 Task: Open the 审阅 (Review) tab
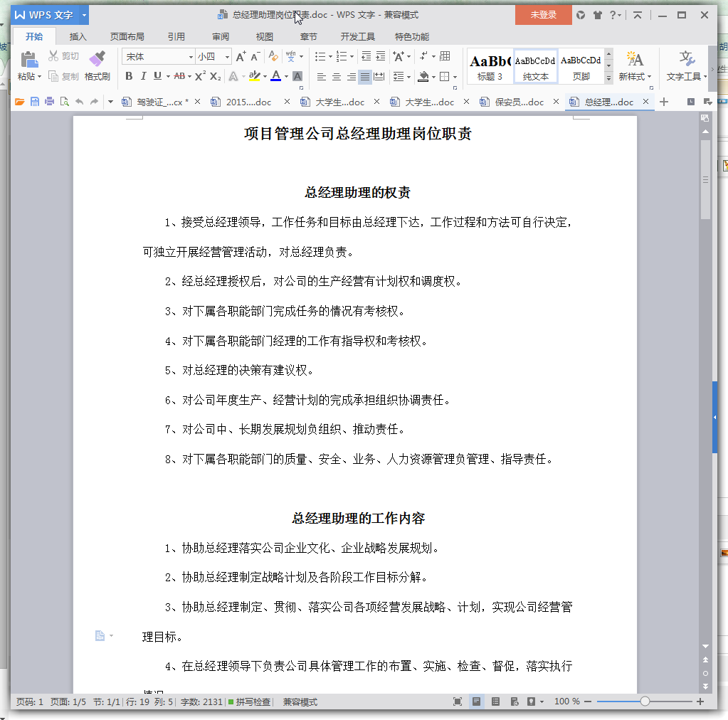click(x=221, y=37)
